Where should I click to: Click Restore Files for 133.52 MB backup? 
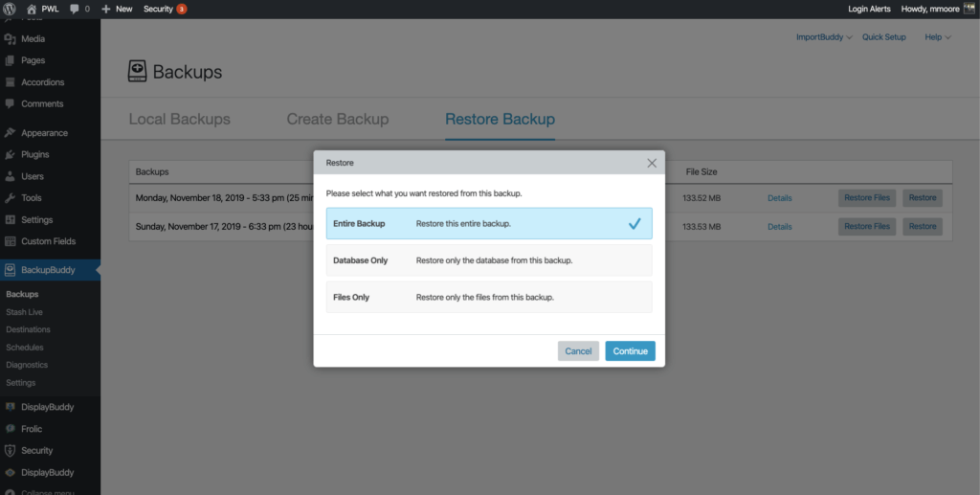point(867,198)
